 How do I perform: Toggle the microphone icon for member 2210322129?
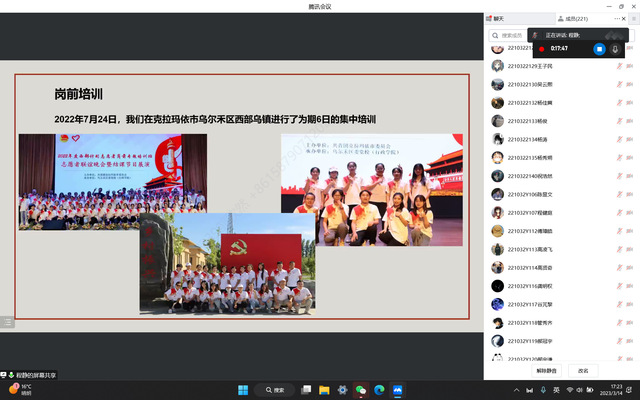[x=619, y=66]
